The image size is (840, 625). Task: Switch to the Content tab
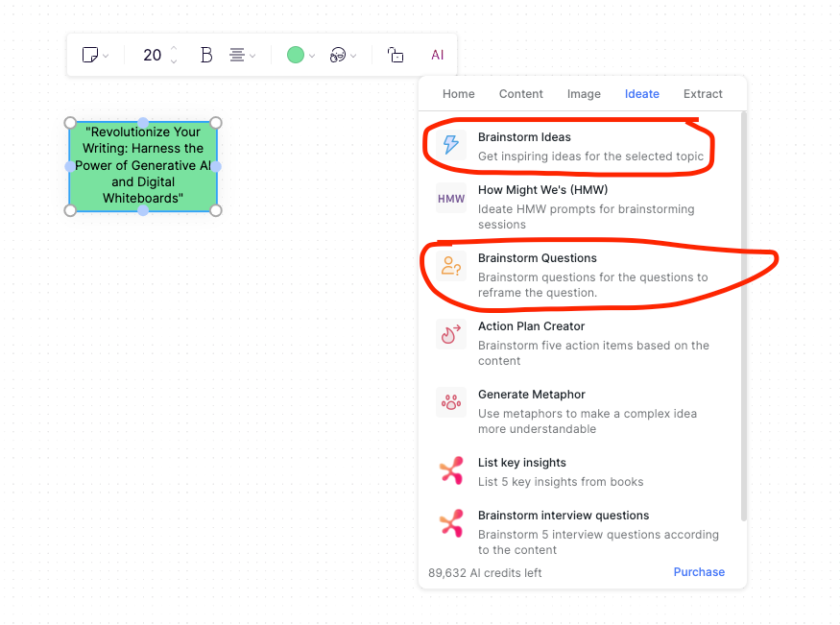(520, 94)
